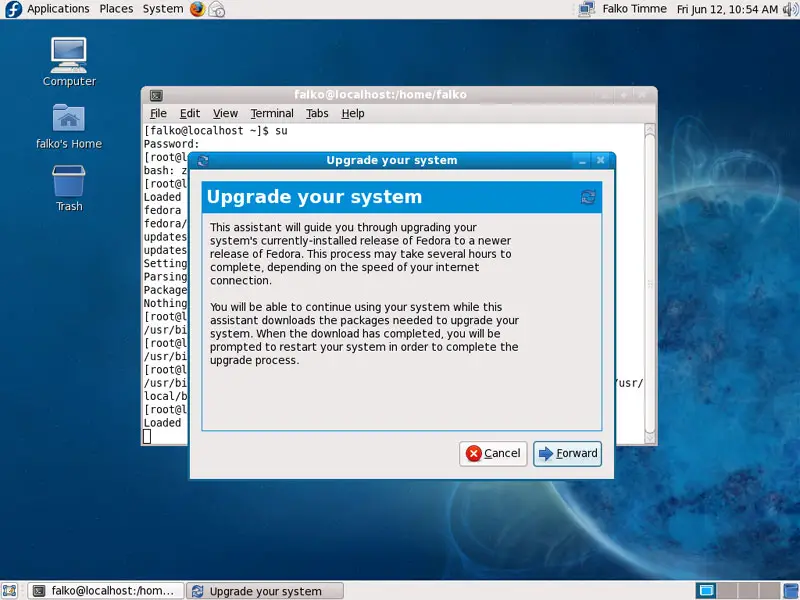
Task: Switch to the active first workspace
Action: point(706,590)
